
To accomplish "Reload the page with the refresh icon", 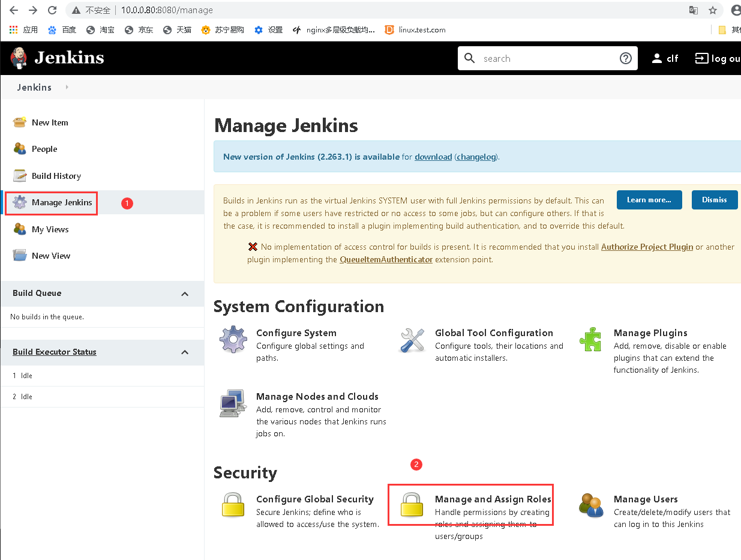I will [x=52, y=10].
